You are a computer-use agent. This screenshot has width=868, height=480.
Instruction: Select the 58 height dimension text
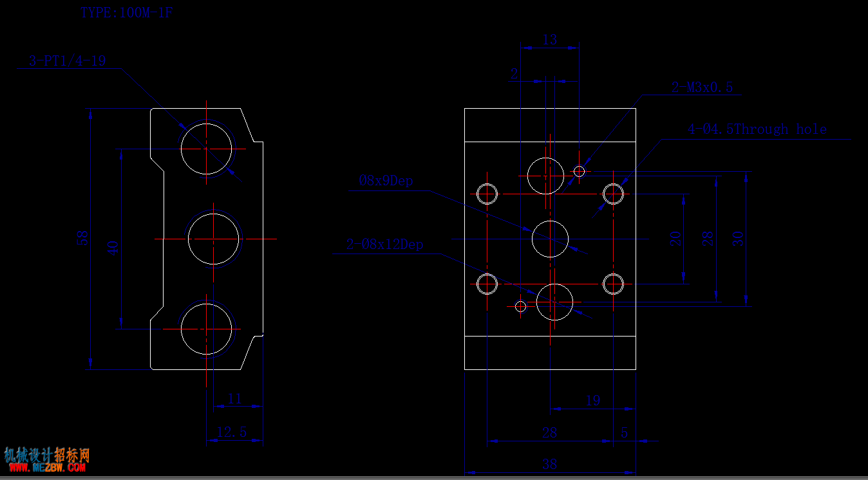[82, 238]
